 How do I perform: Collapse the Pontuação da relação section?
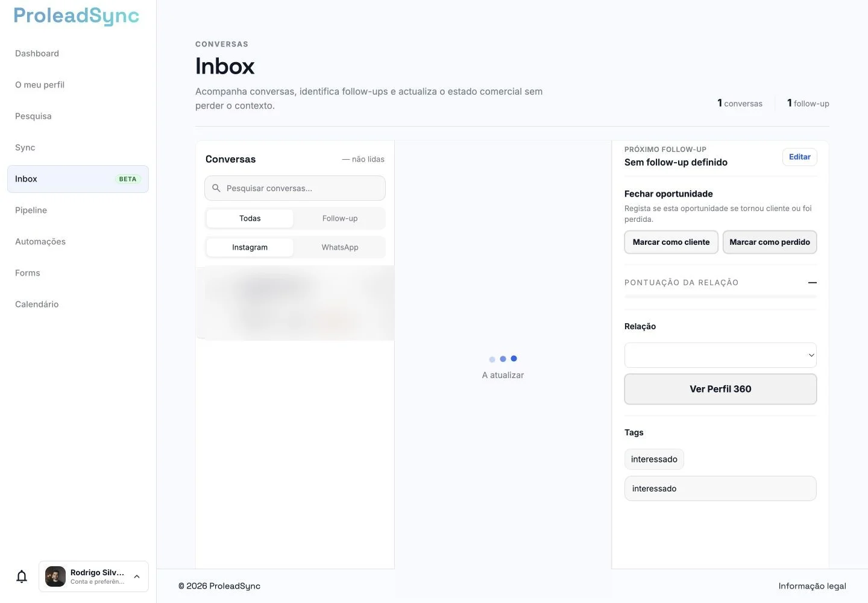(x=813, y=283)
